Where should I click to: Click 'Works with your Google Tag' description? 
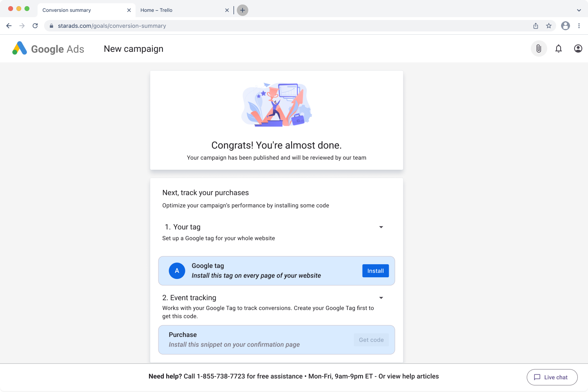268,312
